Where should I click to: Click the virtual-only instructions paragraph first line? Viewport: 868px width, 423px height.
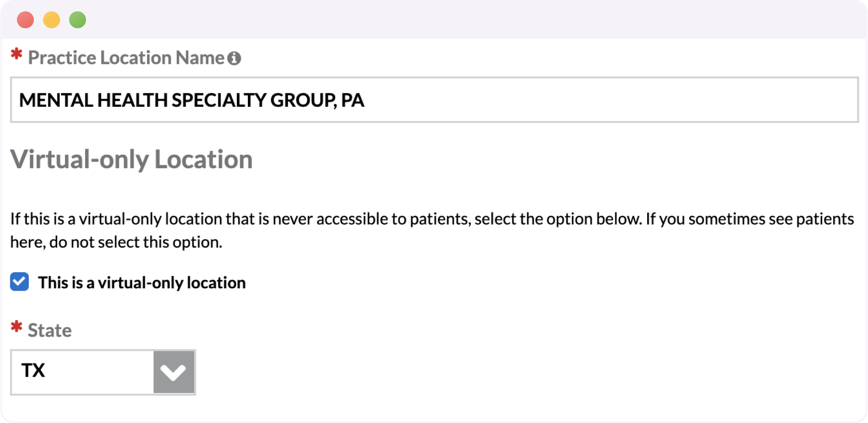[432, 219]
